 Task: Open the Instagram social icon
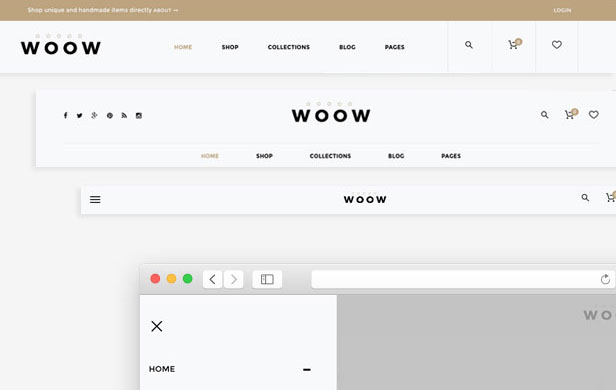point(139,115)
